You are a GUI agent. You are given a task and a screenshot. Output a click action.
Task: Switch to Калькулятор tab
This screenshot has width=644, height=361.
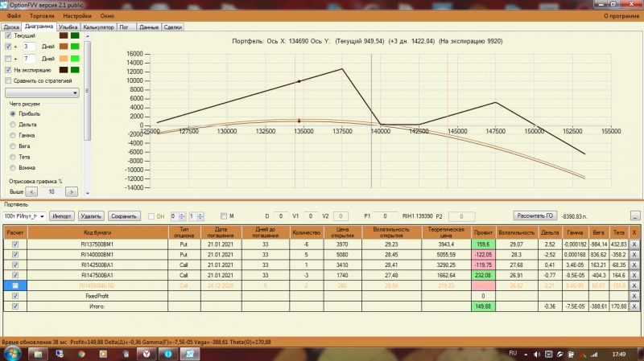pos(98,27)
